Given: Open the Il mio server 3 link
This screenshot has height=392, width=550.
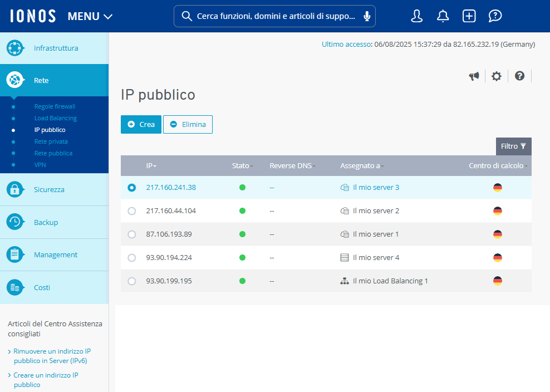Looking at the screenshot, I should (376, 188).
